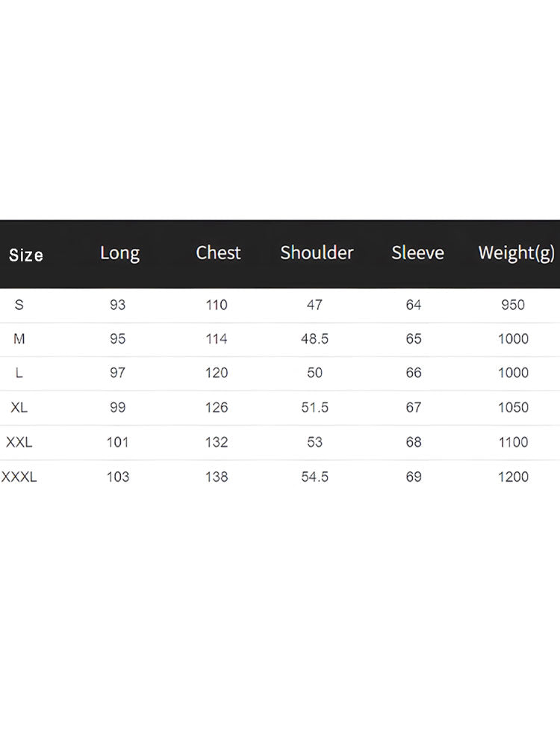Select chest value 138 in XXXL row
This screenshot has height=747, width=560.
click(x=217, y=477)
